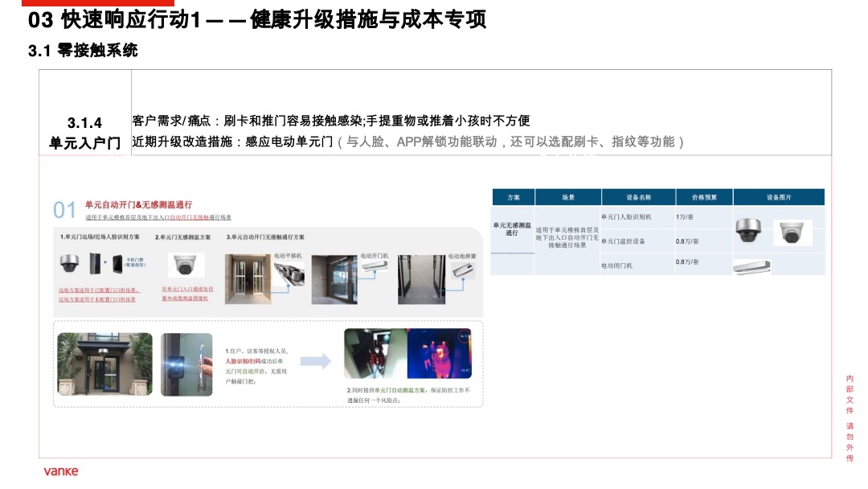
Task: Select the 单元门人脸识别机 table row
Action: (x=628, y=216)
